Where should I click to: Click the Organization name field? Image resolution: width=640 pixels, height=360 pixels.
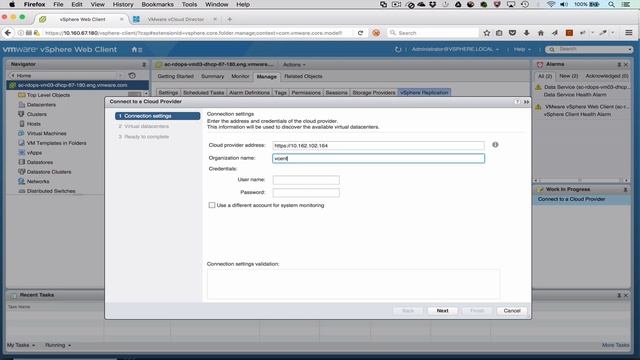click(x=378, y=158)
